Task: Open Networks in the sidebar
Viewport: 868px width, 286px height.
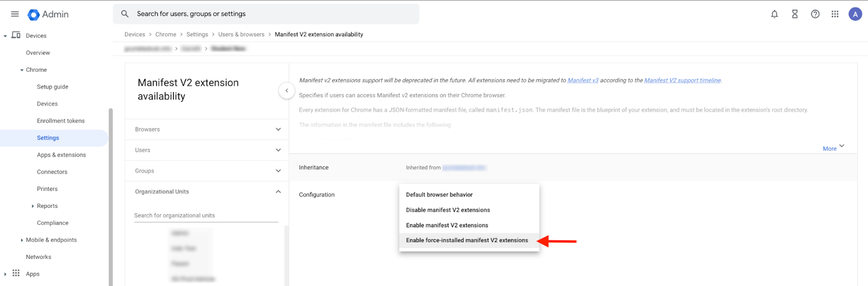Action: click(x=39, y=257)
